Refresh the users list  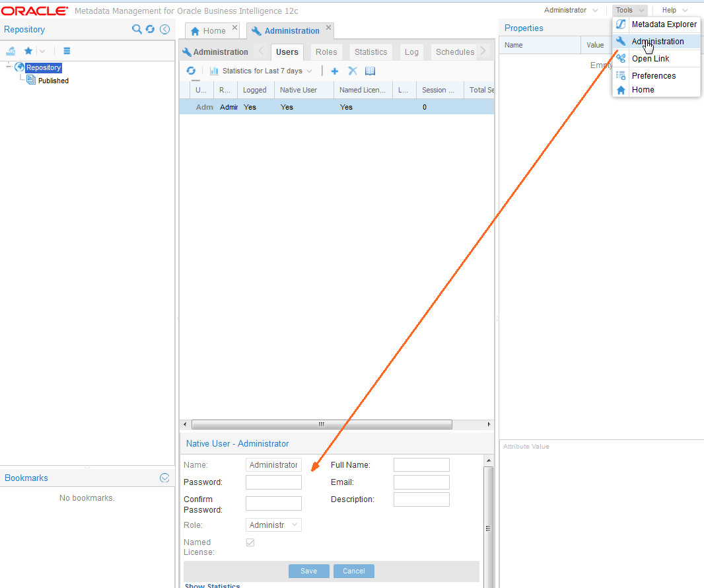pyautogui.click(x=191, y=71)
